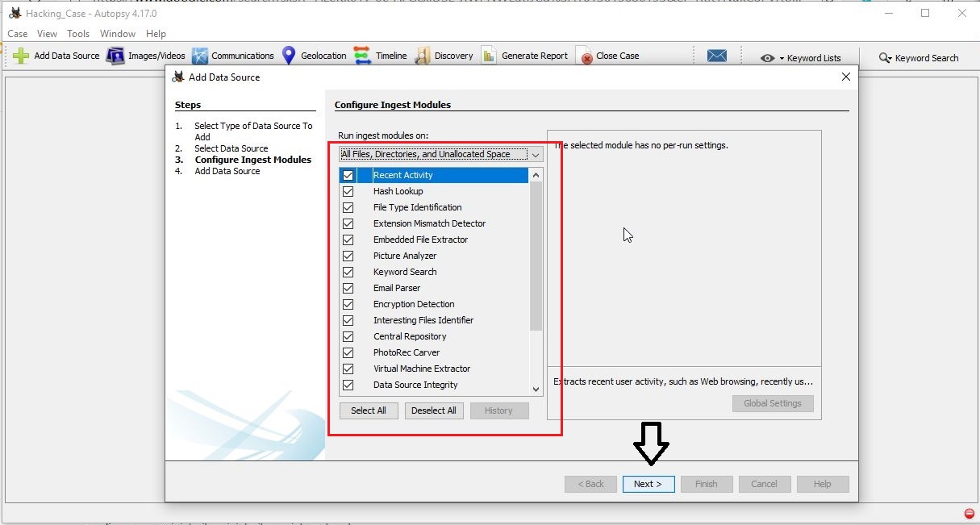Select the Email Parser module row
The width and height of the screenshot is (980, 525).
pyautogui.click(x=434, y=288)
